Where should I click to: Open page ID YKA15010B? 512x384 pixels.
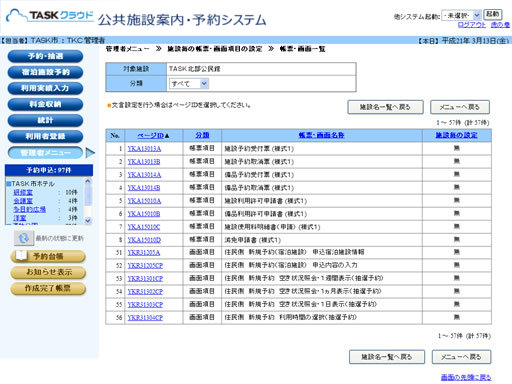coord(144,214)
